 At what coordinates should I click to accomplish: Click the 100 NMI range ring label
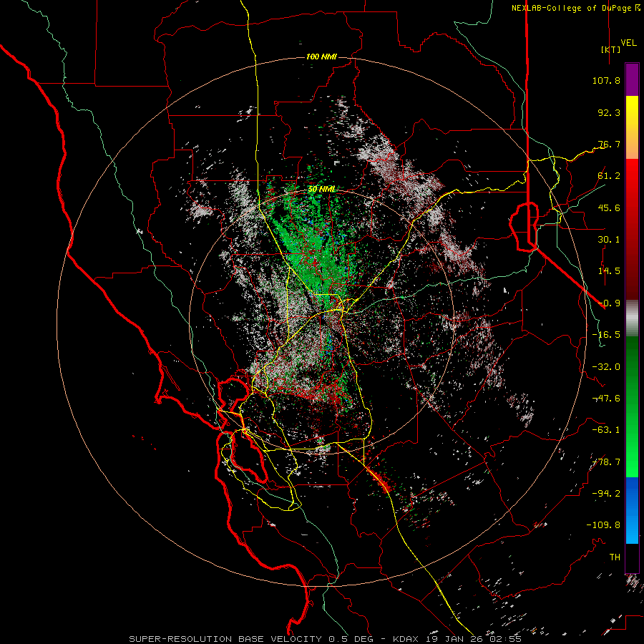click(321, 57)
